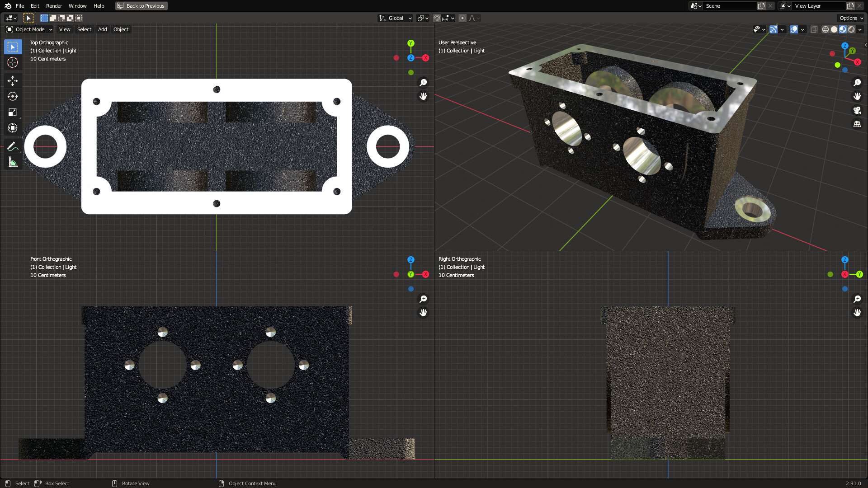The height and width of the screenshot is (488, 868).
Task: Toggle viewport gizmos display
Action: [x=774, y=29]
